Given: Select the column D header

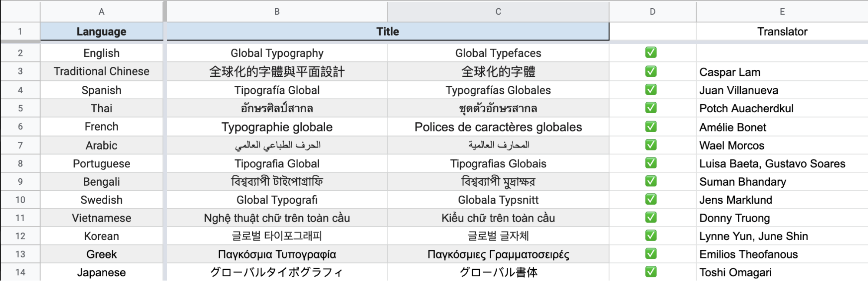Looking at the screenshot, I should coord(652,12).
